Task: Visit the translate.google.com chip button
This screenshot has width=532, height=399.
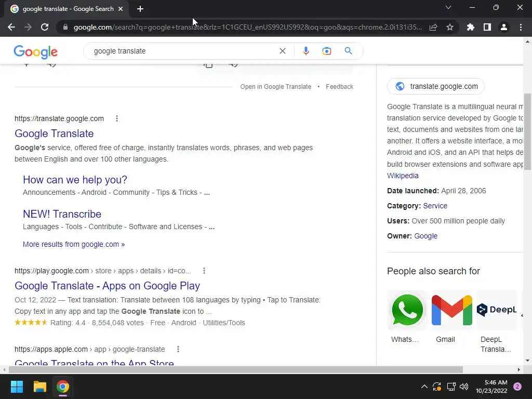Action: coord(436,86)
